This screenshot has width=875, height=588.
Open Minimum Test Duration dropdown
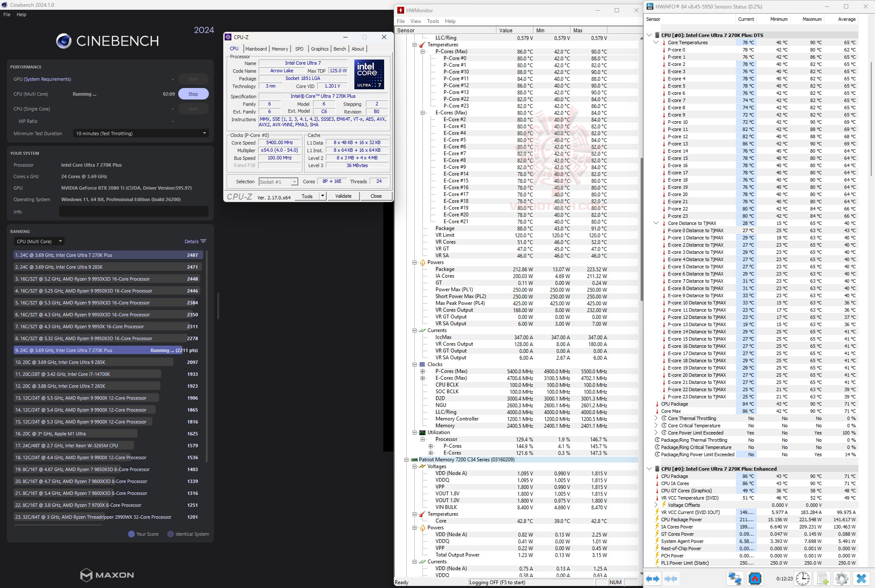tap(140, 134)
